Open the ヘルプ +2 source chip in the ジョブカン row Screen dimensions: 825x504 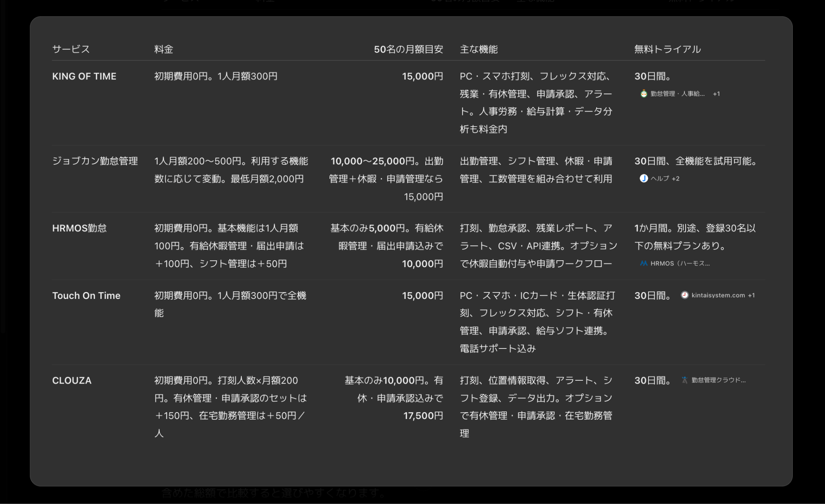[x=659, y=178]
